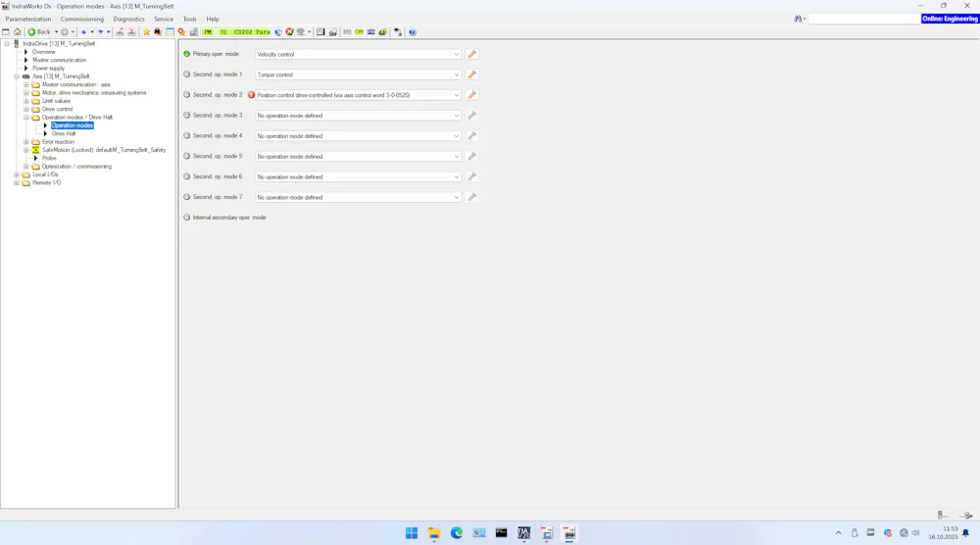This screenshot has width=980, height=545.
Task: Open the Windows Start menu
Action: pyautogui.click(x=412, y=533)
